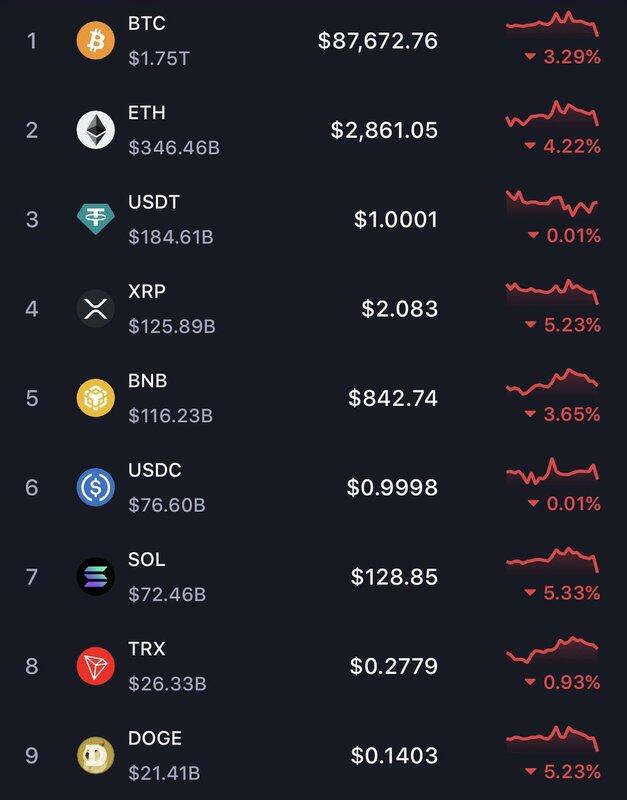627x800 pixels.
Task: Click the Tether USDT icon
Action: [x=96, y=219]
